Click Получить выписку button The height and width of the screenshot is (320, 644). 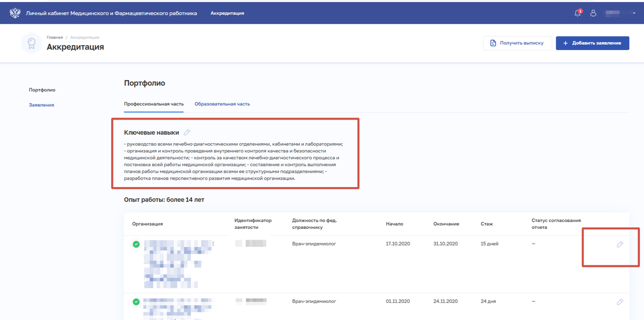coord(517,43)
